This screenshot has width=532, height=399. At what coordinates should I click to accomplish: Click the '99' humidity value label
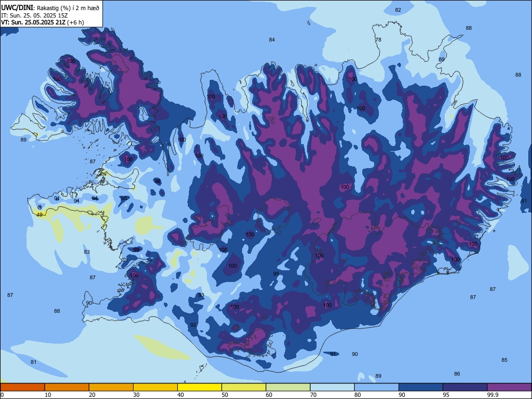coord(136,250)
